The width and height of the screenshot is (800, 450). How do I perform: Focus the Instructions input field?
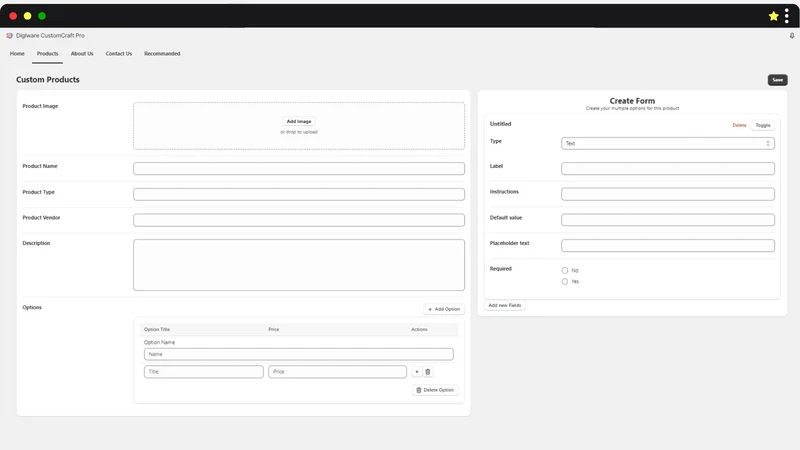click(x=667, y=194)
